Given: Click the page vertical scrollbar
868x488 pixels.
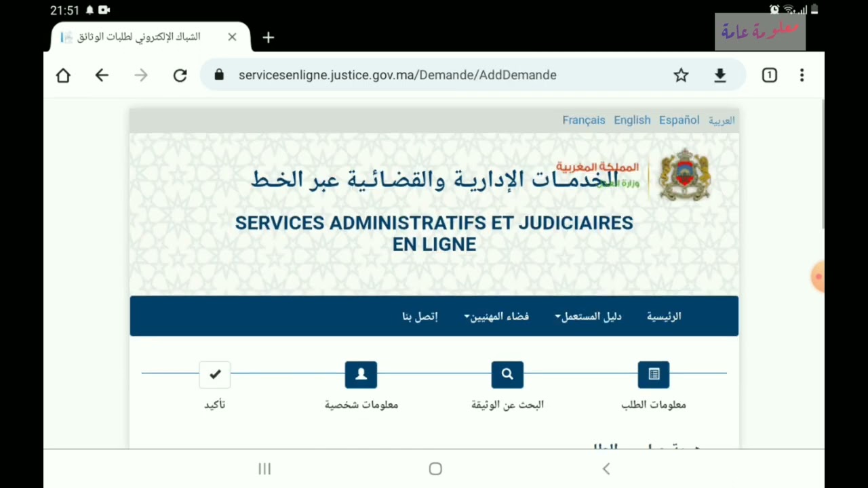Looking at the screenshot, I should coord(823,164).
